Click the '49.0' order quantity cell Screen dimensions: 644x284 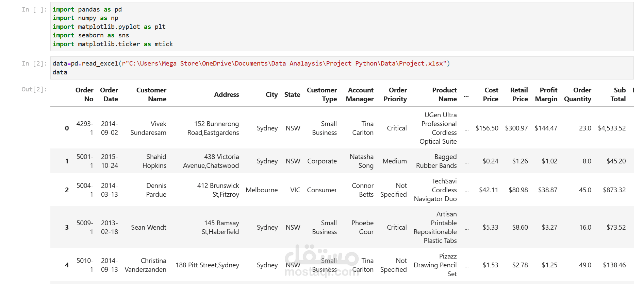coord(585,265)
